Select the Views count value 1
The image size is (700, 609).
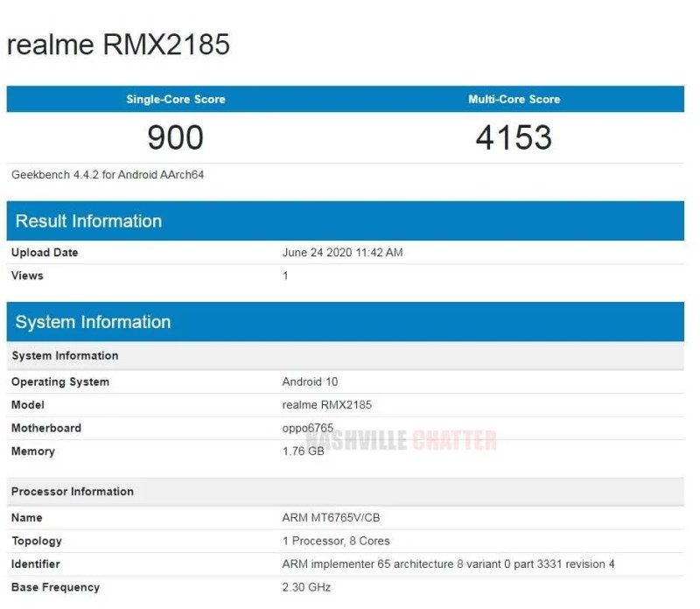(285, 276)
